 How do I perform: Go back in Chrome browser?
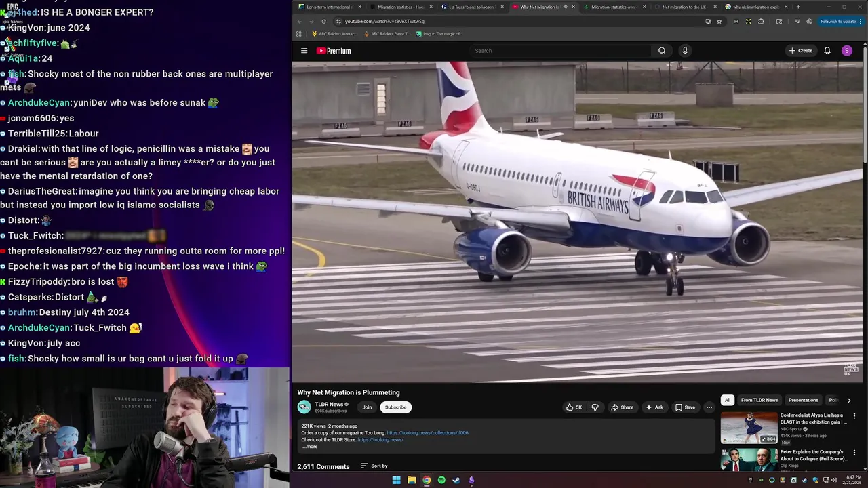click(x=299, y=21)
